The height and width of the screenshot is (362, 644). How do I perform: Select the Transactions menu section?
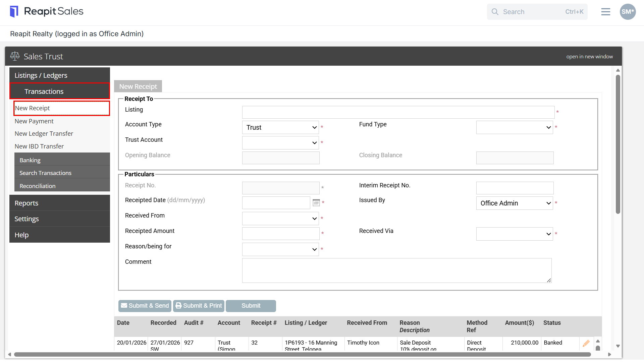click(x=60, y=91)
